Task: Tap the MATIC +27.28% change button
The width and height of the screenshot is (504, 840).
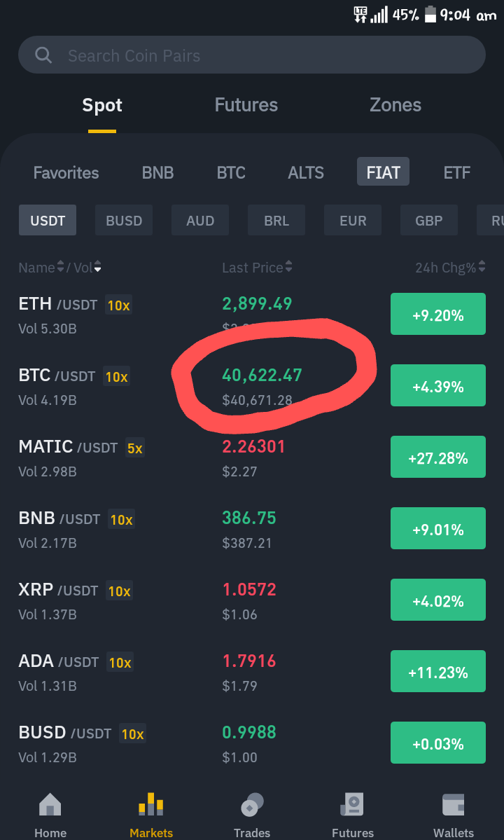Action: pyautogui.click(x=438, y=457)
